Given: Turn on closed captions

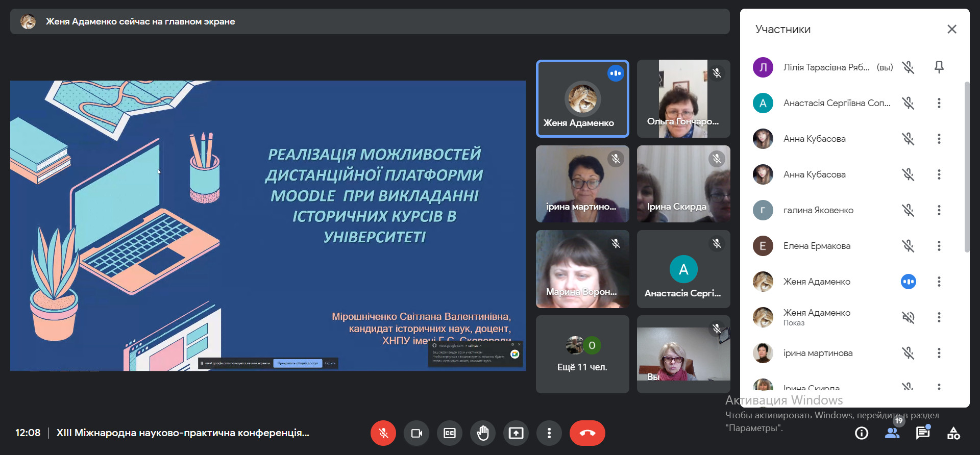Looking at the screenshot, I should [450, 433].
